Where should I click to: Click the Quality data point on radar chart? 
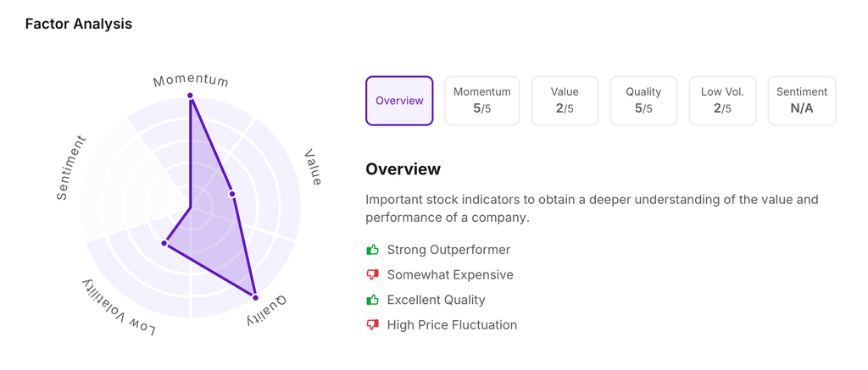click(x=255, y=298)
